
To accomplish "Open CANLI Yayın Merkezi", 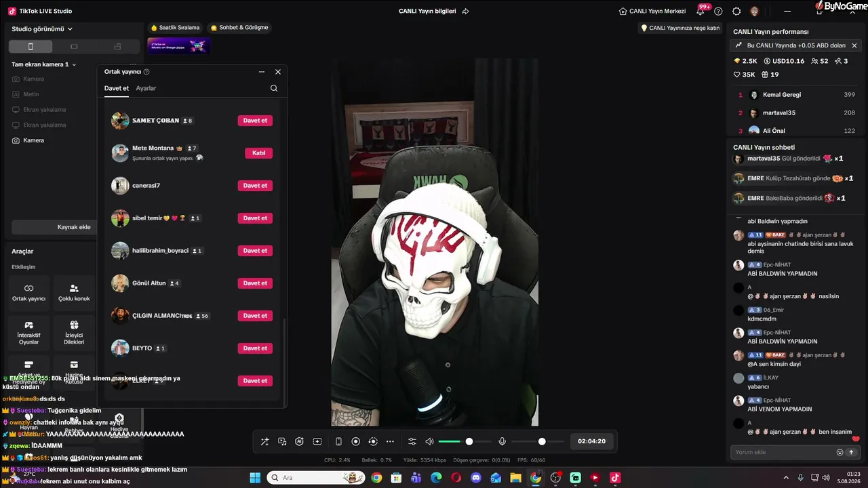I will (x=652, y=11).
